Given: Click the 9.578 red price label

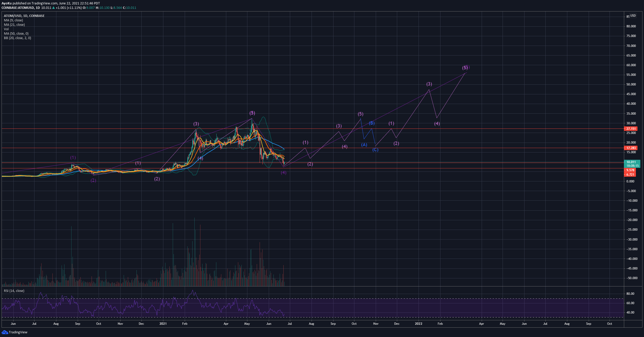Looking at the screenshot, I should [x=630, y=170].
